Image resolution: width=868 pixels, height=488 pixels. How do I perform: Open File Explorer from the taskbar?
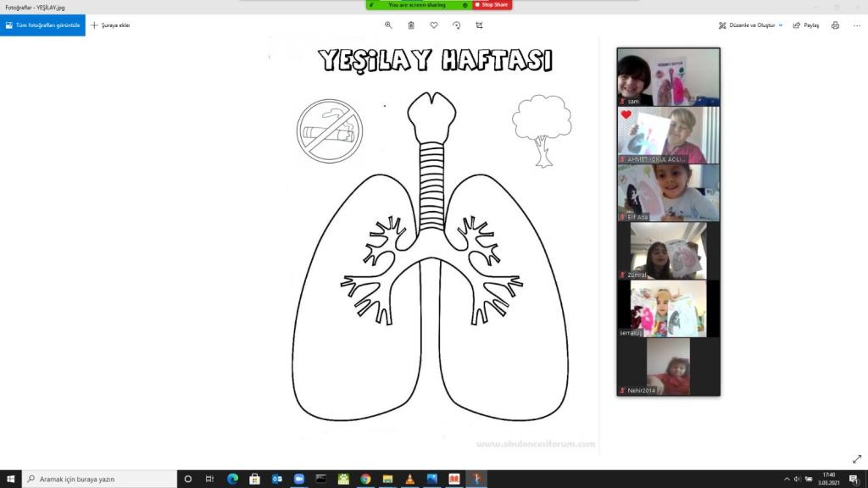[387, 479]
